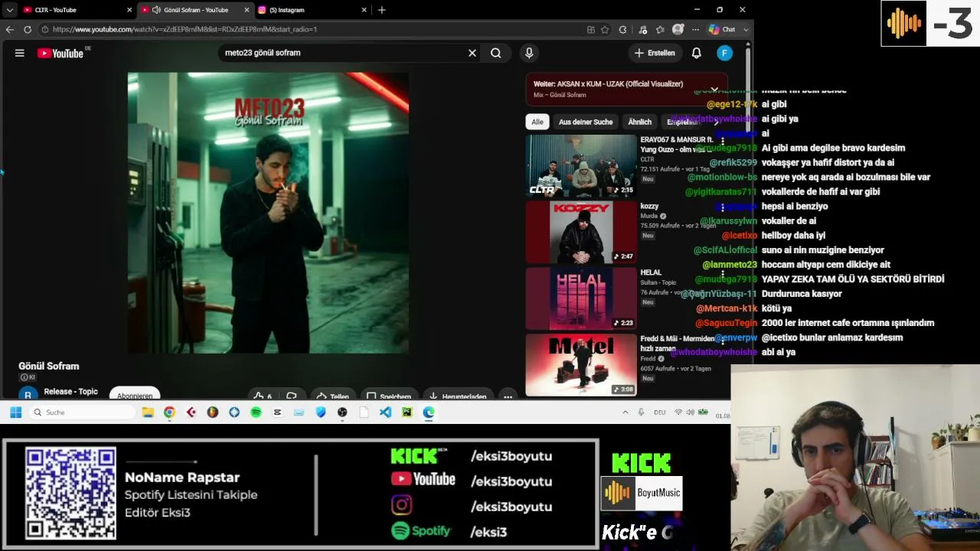Select the Aus deiner Suche filter chip

coord(586,122)
